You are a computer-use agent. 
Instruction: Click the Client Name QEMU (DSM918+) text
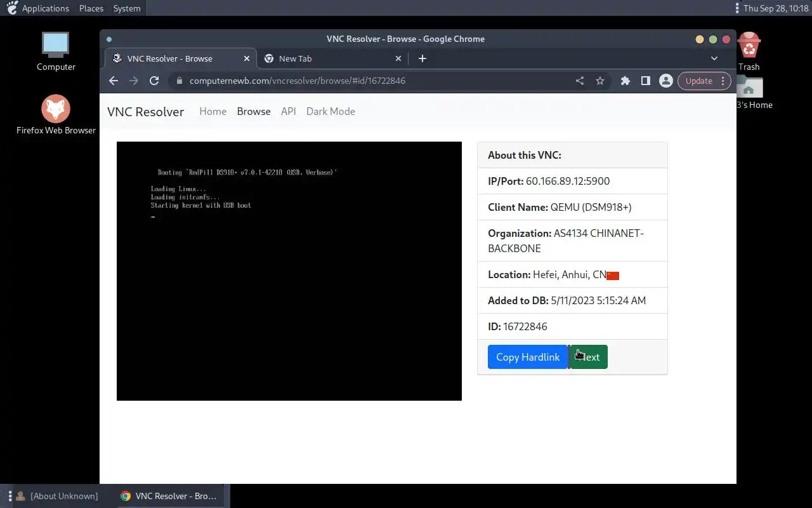click(x=560, y=207)
